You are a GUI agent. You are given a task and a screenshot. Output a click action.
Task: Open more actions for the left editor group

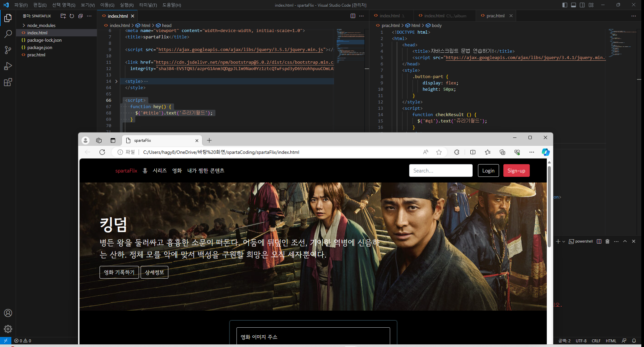(361, 16)
